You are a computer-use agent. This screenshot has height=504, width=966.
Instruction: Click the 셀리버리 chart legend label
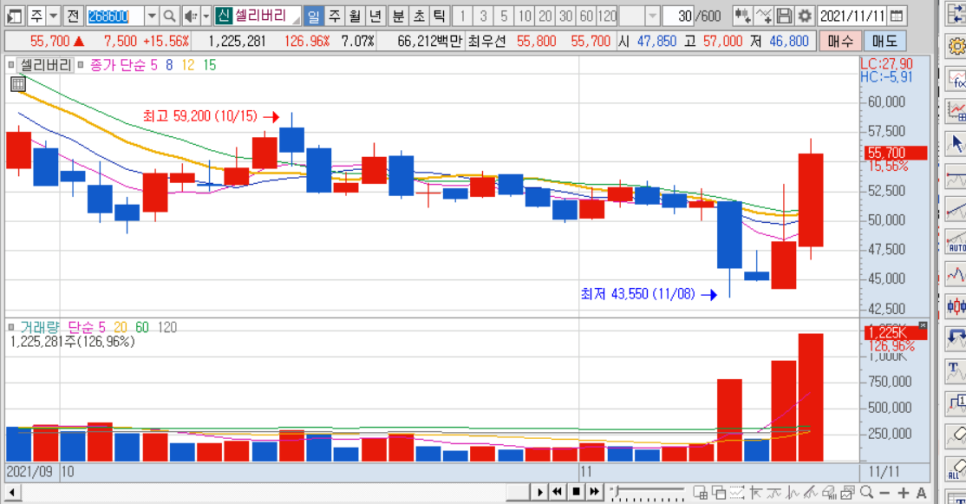(46, 65)
